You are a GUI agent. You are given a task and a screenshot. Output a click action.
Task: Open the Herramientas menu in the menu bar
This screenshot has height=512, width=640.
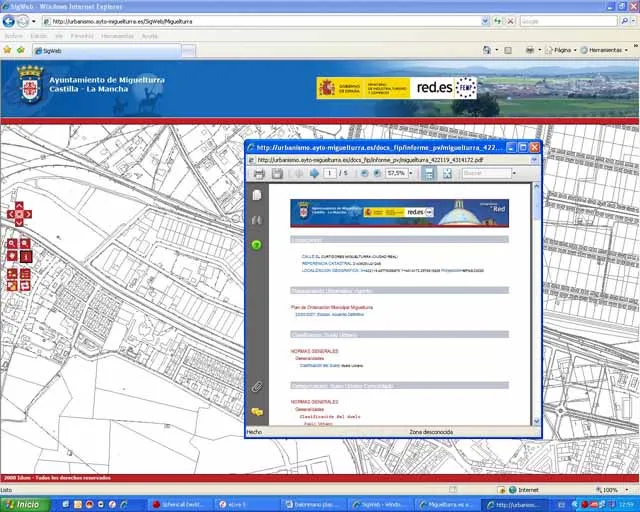117,36
